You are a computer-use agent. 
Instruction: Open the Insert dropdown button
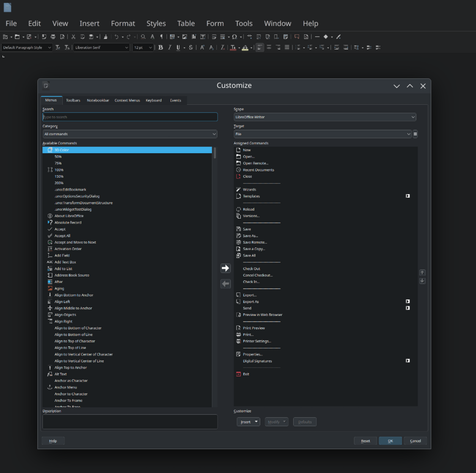click(248, 422)
